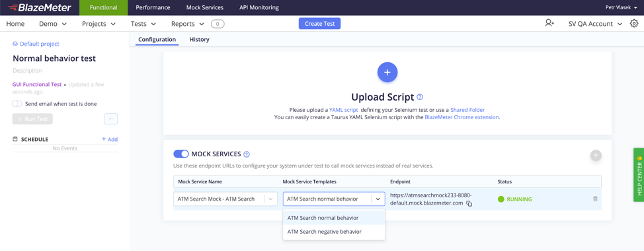The height and width of the screenshot is (251, 644).
Task: Delete the ATM Search mock service row
Action: pyautogui.click(x=595, y=199)
